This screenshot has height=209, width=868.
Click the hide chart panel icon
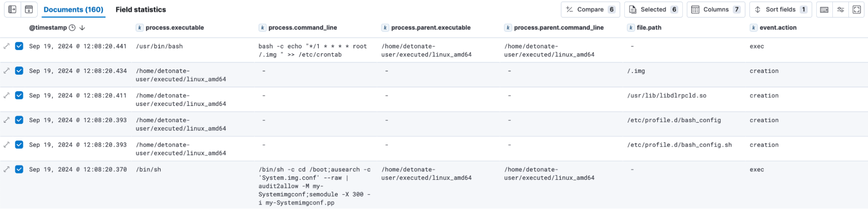tap(29, 9)
